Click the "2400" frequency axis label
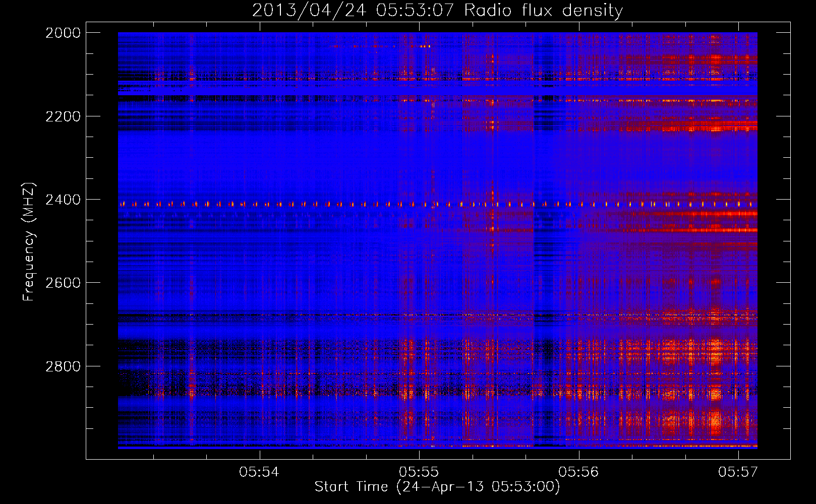The height and width of the screenshot is (504, 816). (63, 200)
